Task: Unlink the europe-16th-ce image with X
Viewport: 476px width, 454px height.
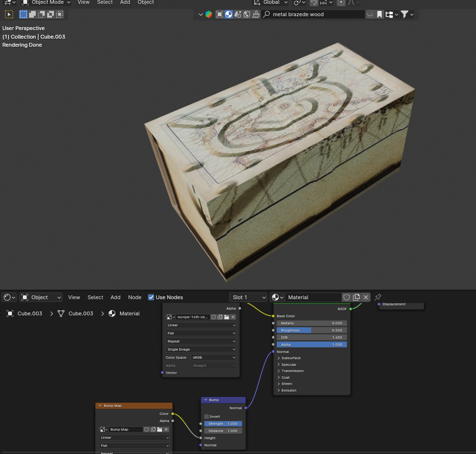Action: point(233,317)
